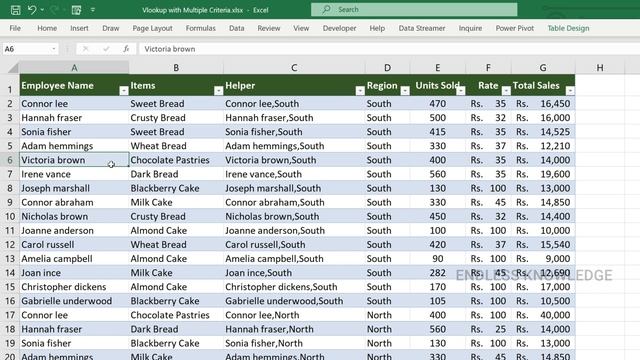Click cell Hannah fraser in row 3
Image resolution: width=640 pixels, height=360 pixels.
[74, 118]
